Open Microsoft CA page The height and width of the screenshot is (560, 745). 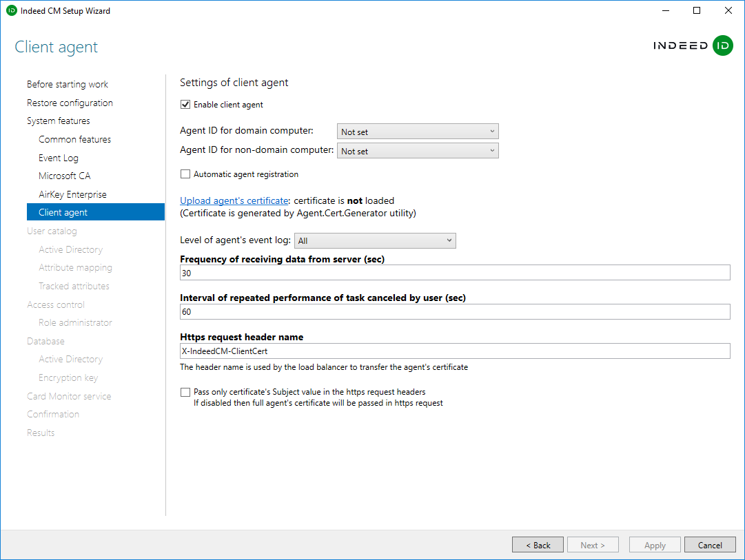point(65,176)
